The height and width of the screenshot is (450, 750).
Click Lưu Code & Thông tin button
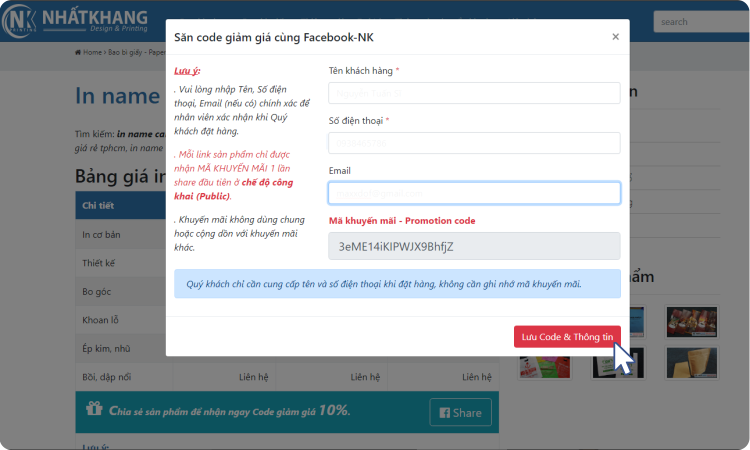567,337
